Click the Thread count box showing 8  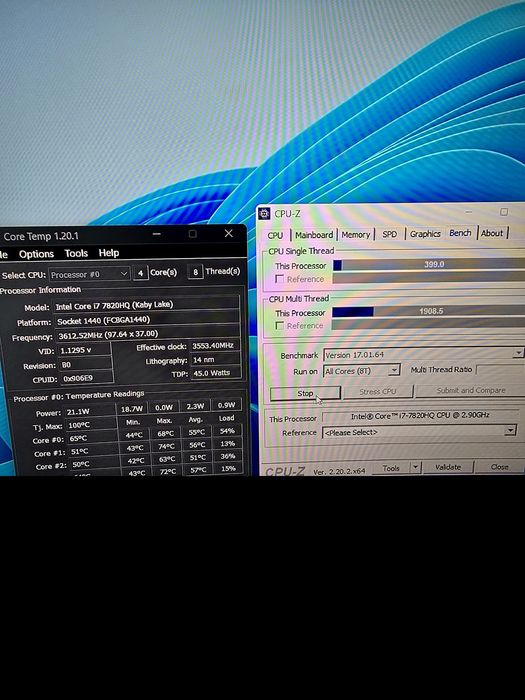coord(195,272)
